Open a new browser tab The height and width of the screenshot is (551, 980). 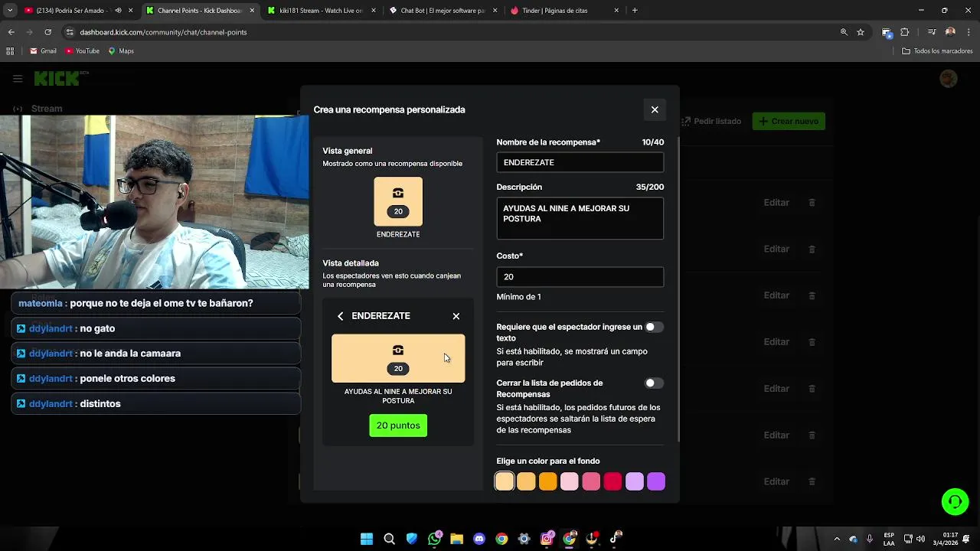[x=635, y=11]
